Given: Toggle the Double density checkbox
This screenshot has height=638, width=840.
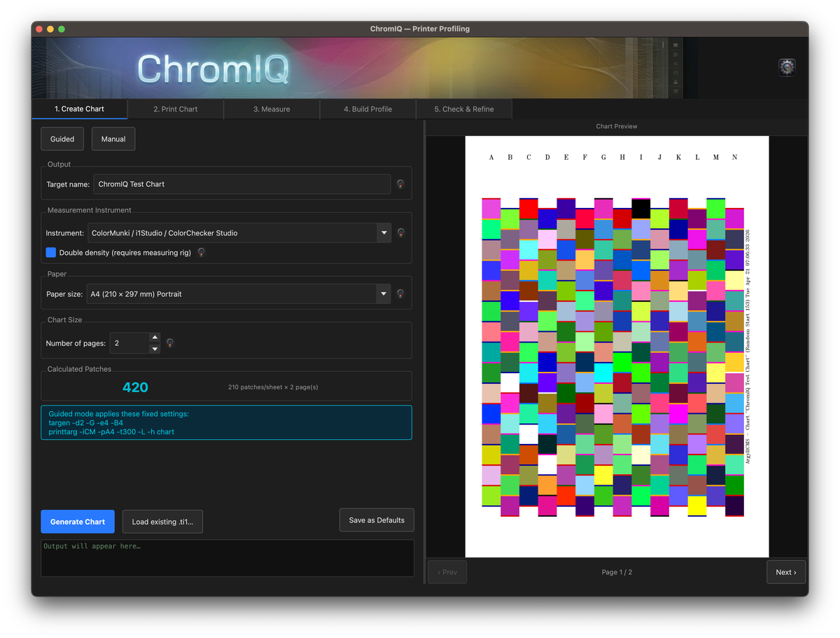Looking at the screenshot, I should (51, 252).
